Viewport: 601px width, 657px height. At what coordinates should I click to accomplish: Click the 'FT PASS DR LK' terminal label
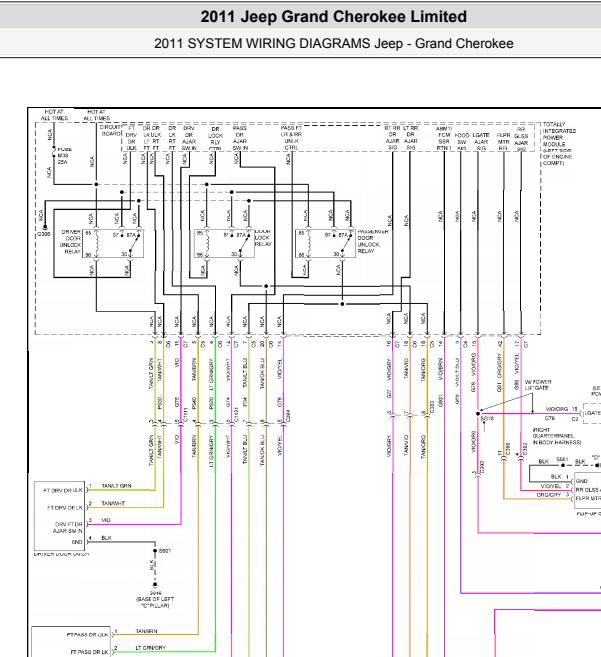tap(89, 652)
